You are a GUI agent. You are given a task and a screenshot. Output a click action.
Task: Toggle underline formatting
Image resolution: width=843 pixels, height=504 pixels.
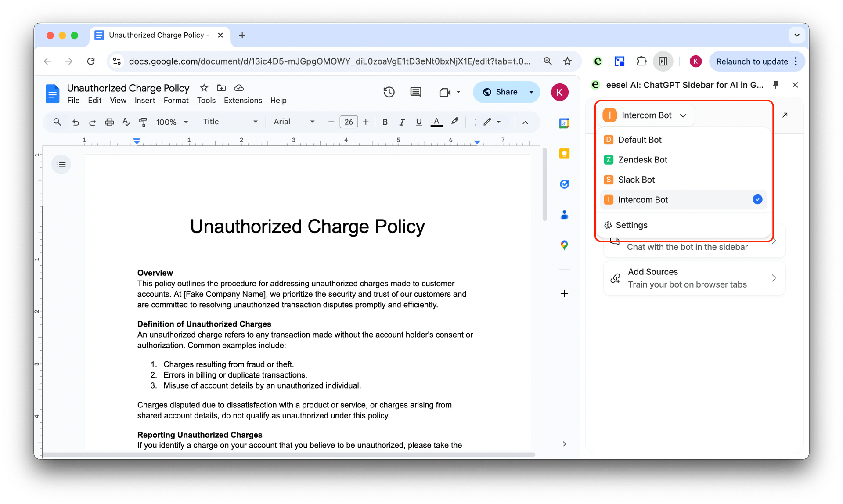click(419, 122)
